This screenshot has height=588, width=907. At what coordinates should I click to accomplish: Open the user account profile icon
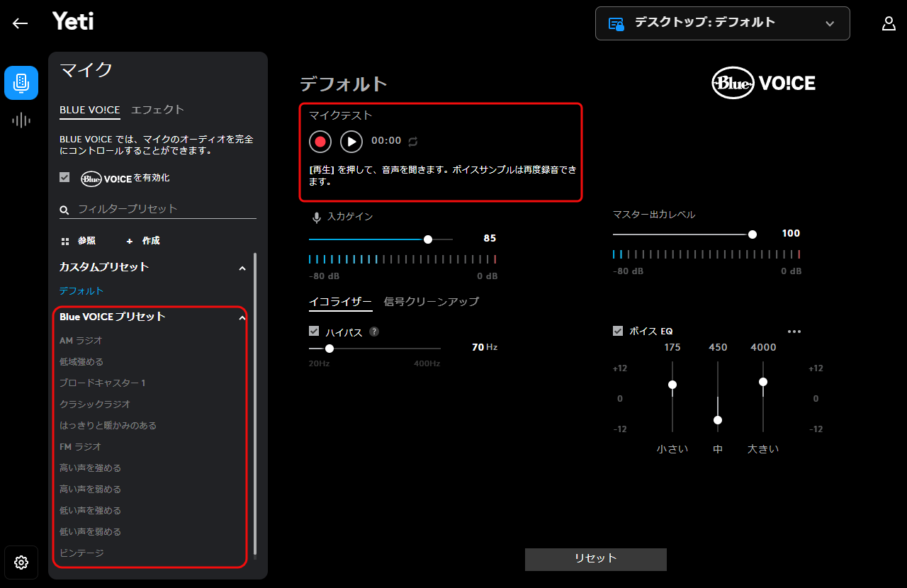click(x=889, y=23)
